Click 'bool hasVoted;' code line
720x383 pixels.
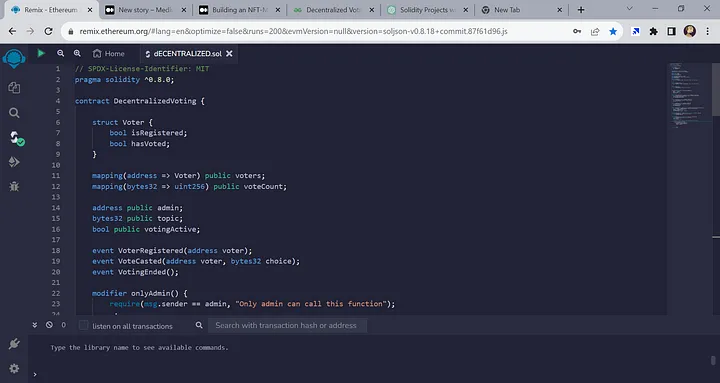(140, 144)
